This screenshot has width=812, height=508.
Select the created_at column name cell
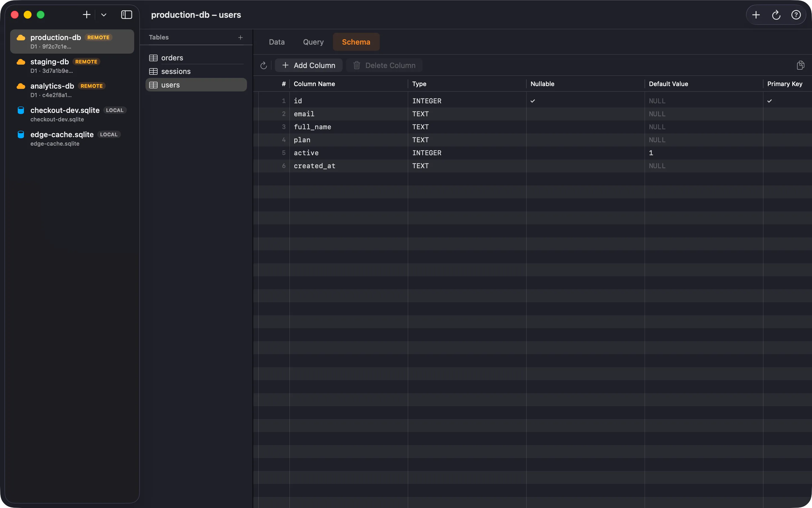348,166
